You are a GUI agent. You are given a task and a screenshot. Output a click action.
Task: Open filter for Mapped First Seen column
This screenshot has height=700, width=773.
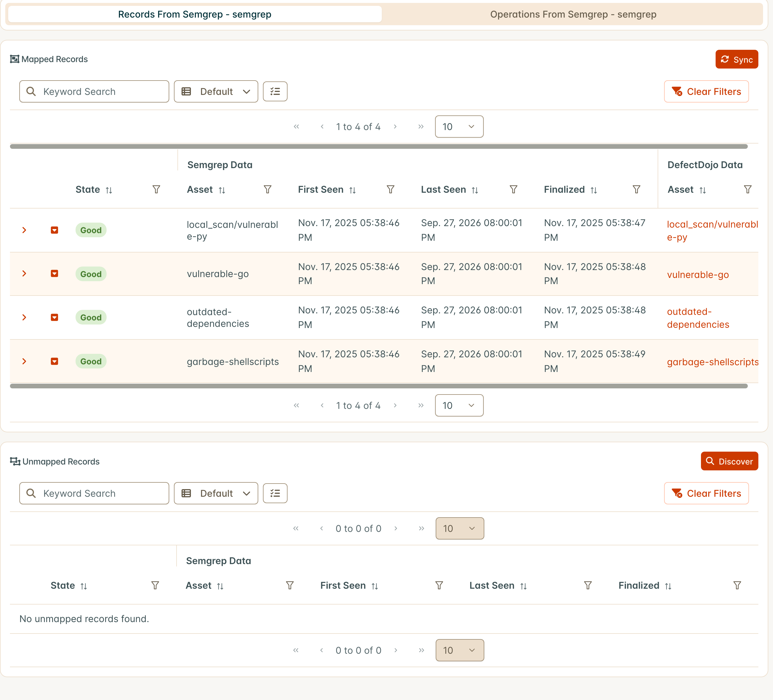click(390, 189)
